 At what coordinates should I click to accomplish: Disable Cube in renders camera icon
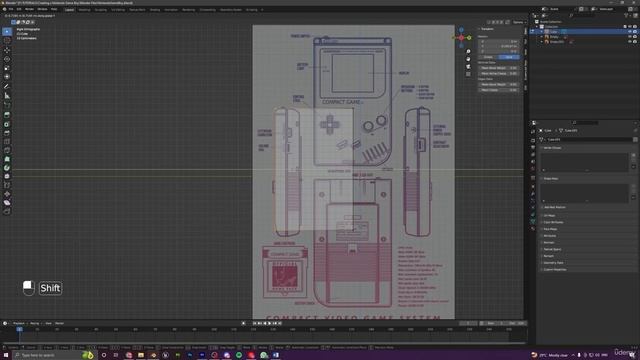click(x=635, y=31)
